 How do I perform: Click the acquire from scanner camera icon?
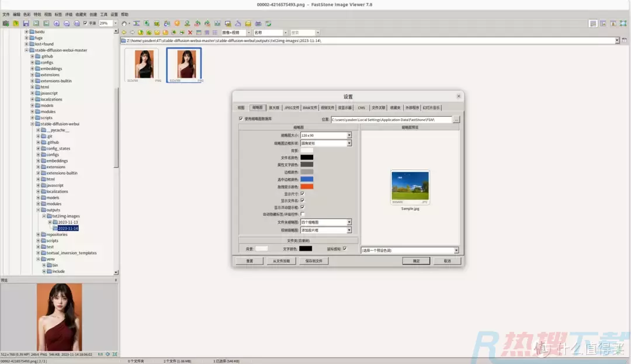click(x=6, y=23)
